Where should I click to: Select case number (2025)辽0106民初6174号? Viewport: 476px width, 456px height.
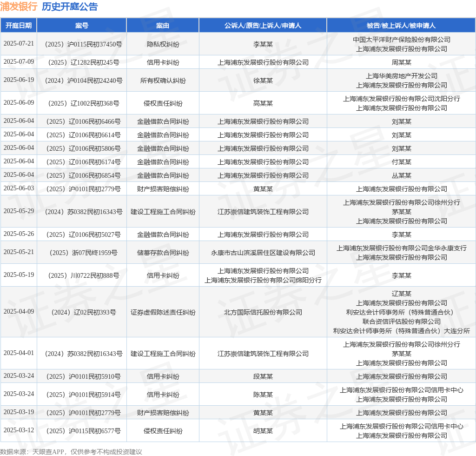tap(84, 162)
